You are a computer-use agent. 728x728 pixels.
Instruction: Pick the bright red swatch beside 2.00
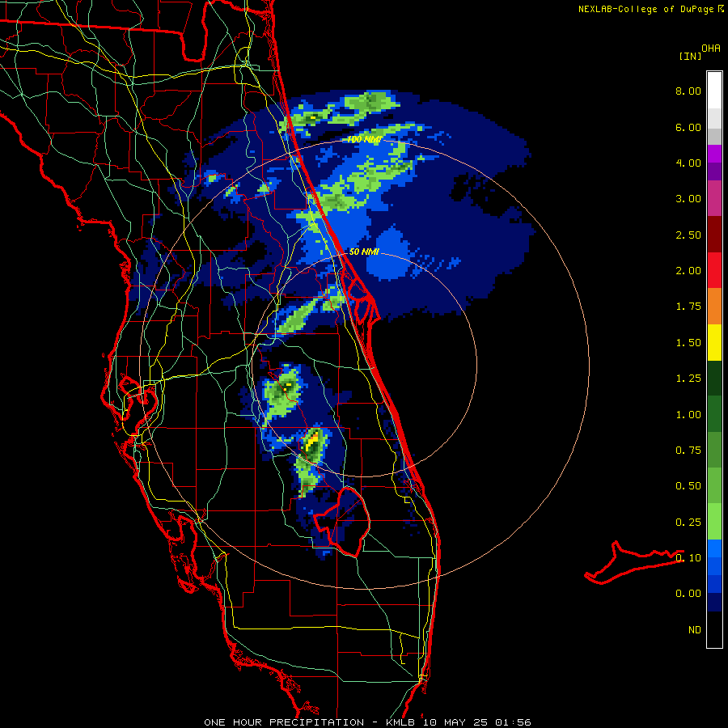pos(714,270)
